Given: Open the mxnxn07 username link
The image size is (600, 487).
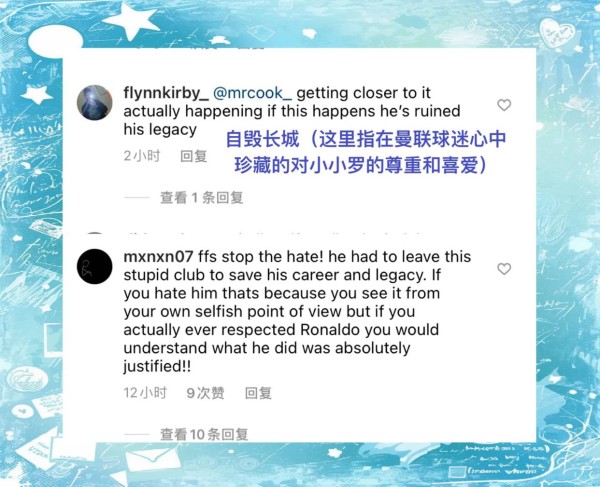Looking at the screenshot, I should coord(158,257).
